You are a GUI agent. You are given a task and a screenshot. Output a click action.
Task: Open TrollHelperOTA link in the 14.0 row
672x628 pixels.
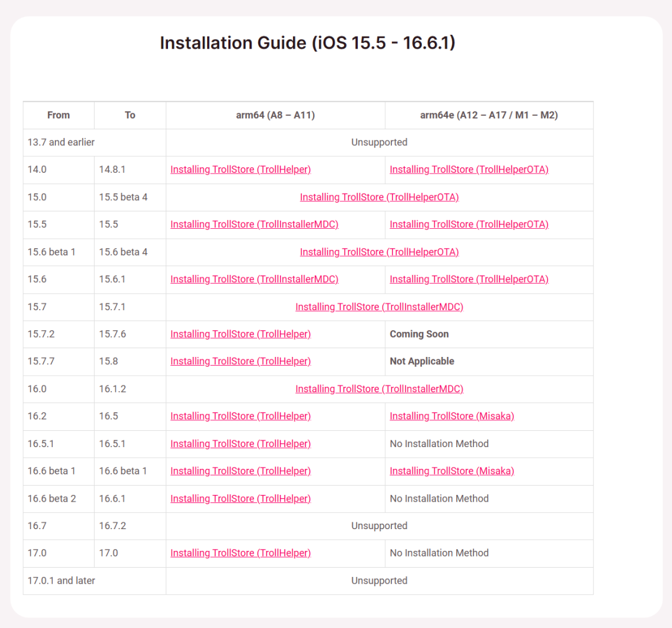(469, 170)
